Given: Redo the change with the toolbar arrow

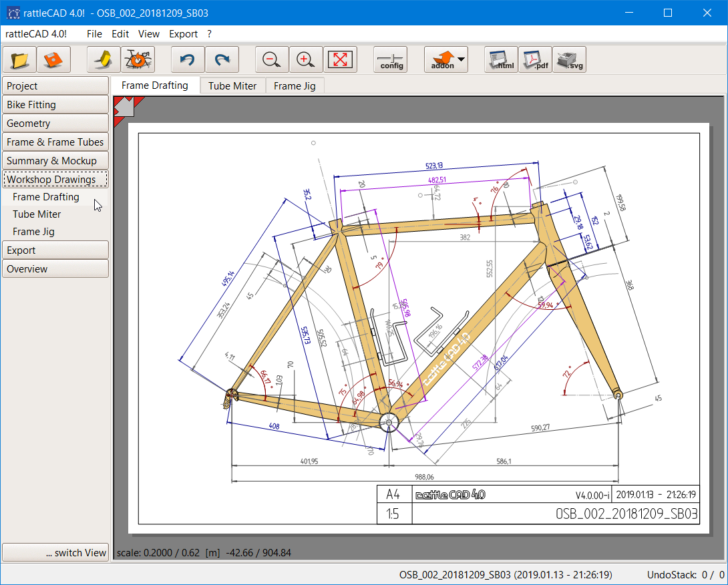Looking at the screenshot, I should [222, 59].
